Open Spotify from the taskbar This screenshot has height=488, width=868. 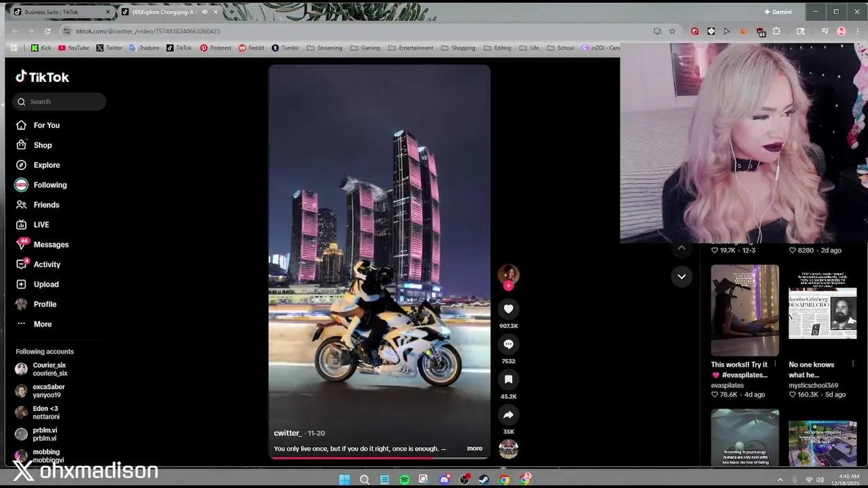[404, 480]
